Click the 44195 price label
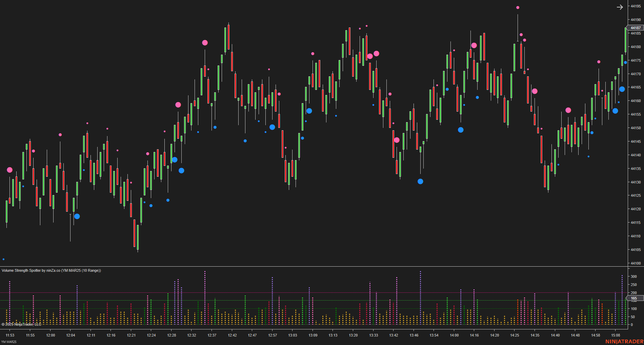Screen dimensions: 644x345 (x=635, y=5)
